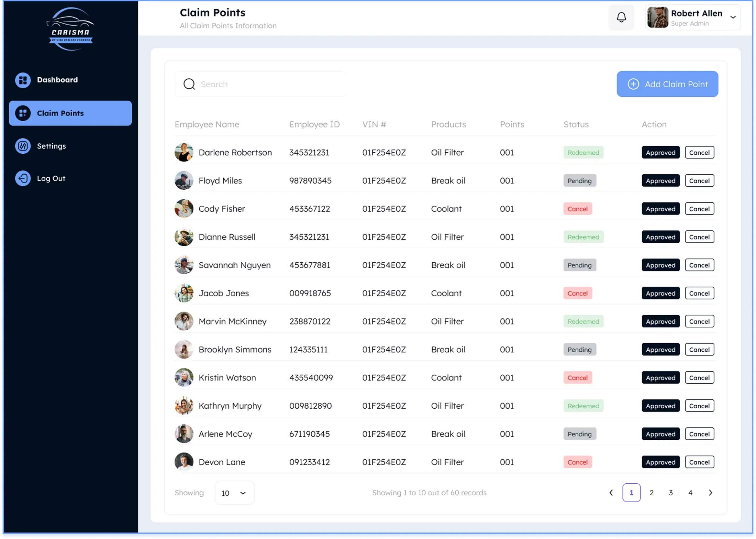Click the Settings icon in sidebar

23,146
